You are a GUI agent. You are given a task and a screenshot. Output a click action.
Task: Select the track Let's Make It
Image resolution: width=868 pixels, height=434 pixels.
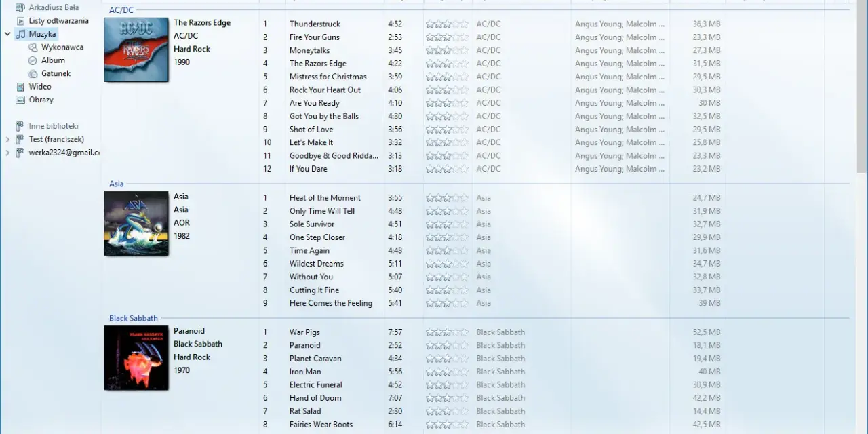pos(311,142)
